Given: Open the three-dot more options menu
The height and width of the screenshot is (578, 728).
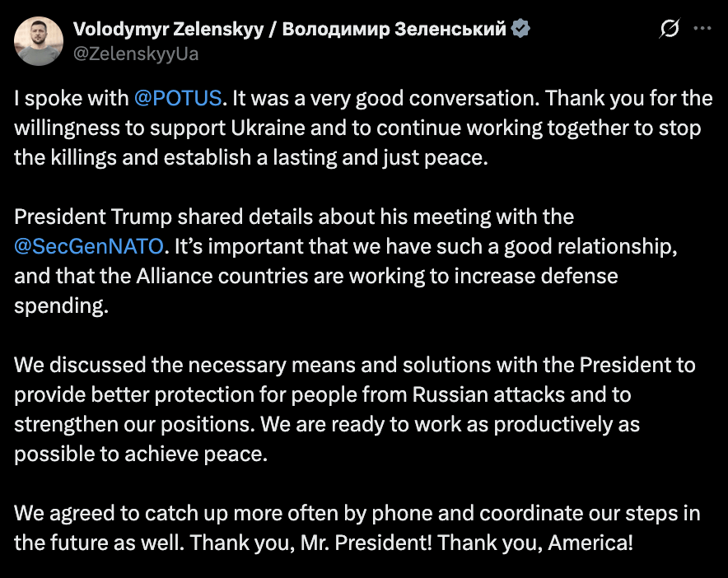Looking at the screenshot, I should point(702,29).
